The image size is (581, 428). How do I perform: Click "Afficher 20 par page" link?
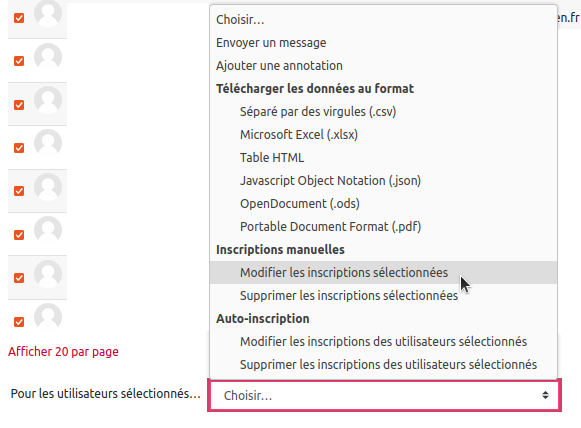[63, 351]
